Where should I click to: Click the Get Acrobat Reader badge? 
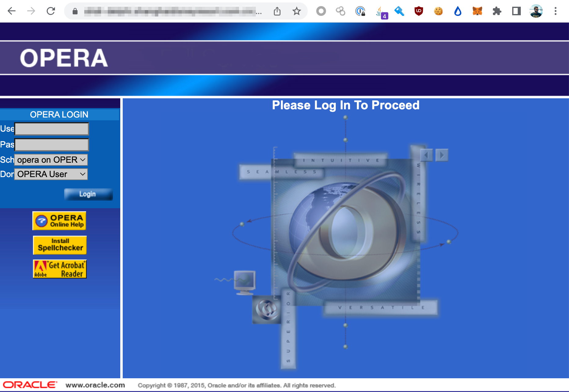tap(60, 269)
